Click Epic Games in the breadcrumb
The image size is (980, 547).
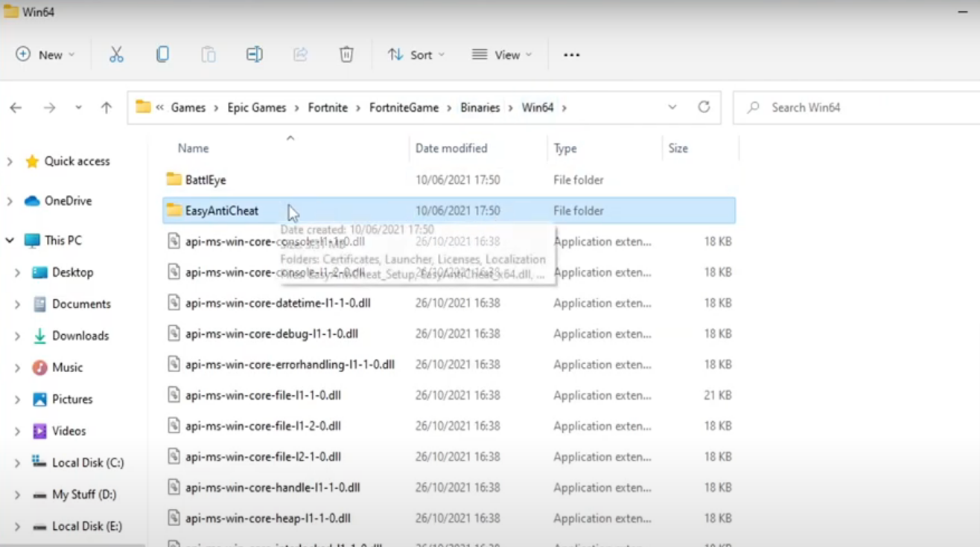tap(257, 107)
